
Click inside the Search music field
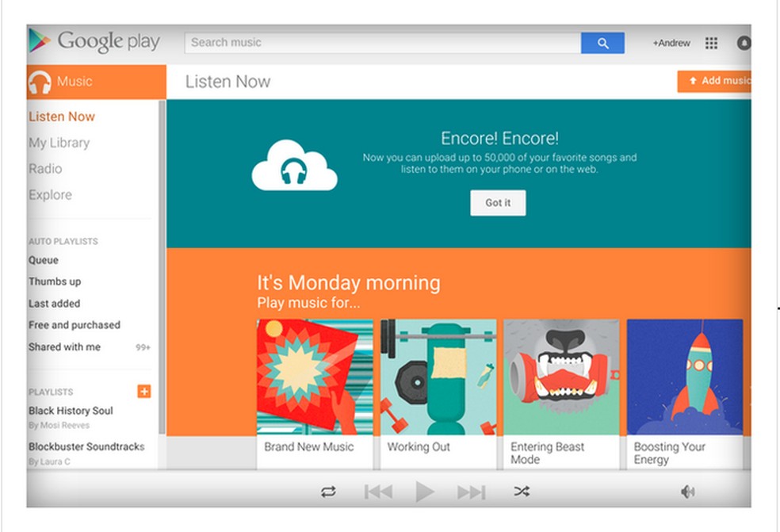(x=380, y=43)
